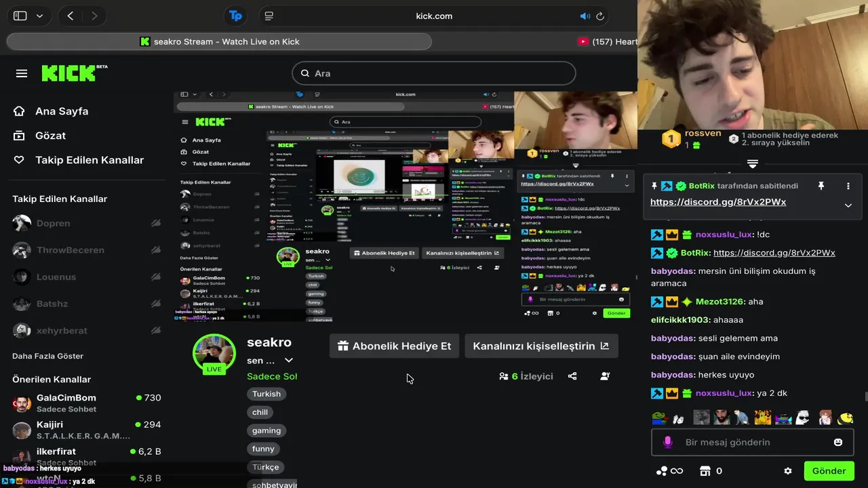
Task: Click the chill tag
Action: click(x=260, y=412)
